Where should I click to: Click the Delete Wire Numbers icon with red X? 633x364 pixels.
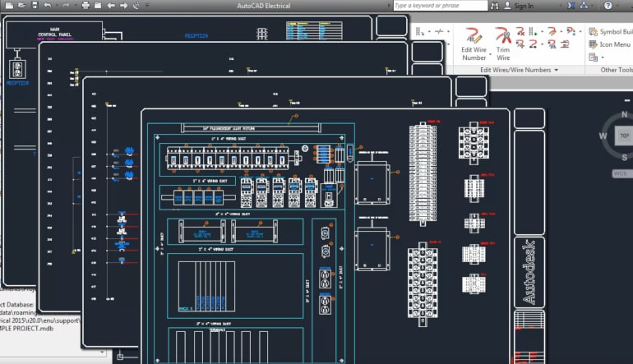pyautogui.click(x=520, y=31)
